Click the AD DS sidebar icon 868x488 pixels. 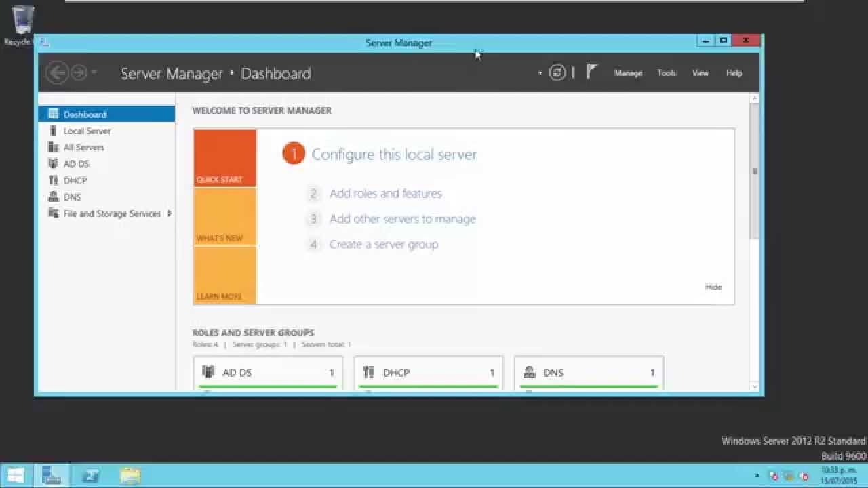pyautogui.click(x=54, y=163)
